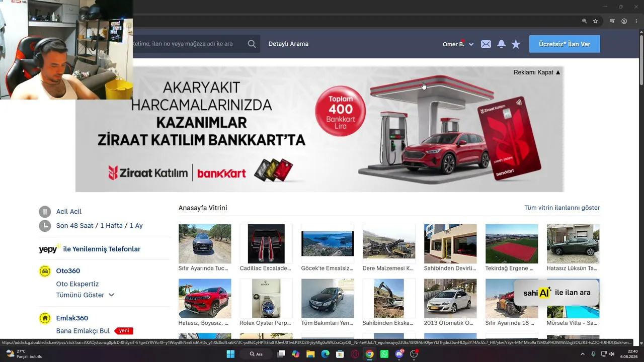Click the Acil Acil exclamation icon
Viewport: 644px width, 362px height.
pos(45,212)
